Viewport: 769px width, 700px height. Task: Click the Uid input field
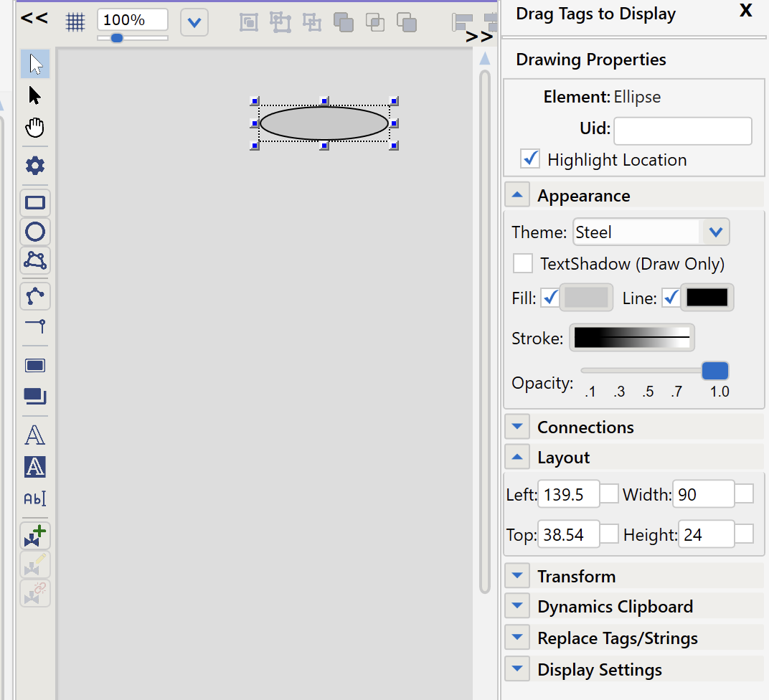coord(682,131)
